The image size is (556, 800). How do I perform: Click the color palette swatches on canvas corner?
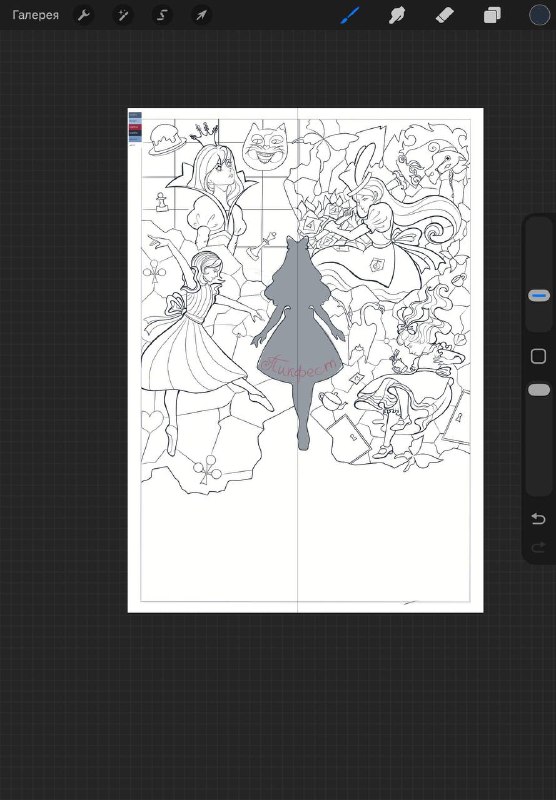pyautogui.click(x=135, y=128)
